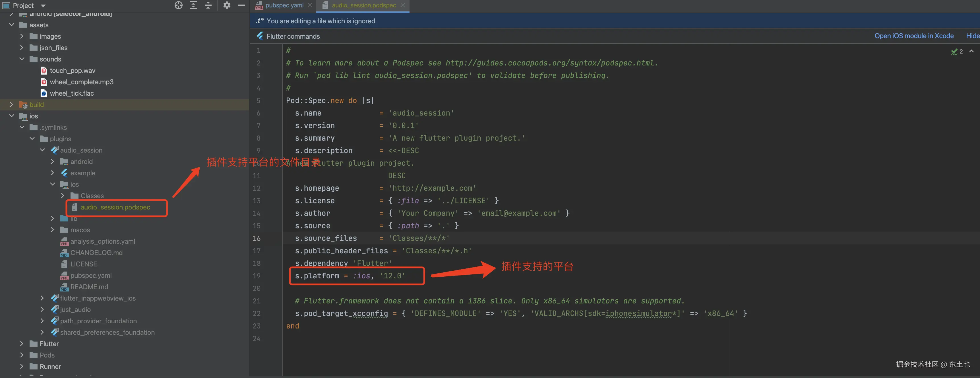Click the Expand All icon in Project toolbar
Image resolution: width=980 pixels, height=378 pixels.
pyautogui.click(x=193, y=5)
